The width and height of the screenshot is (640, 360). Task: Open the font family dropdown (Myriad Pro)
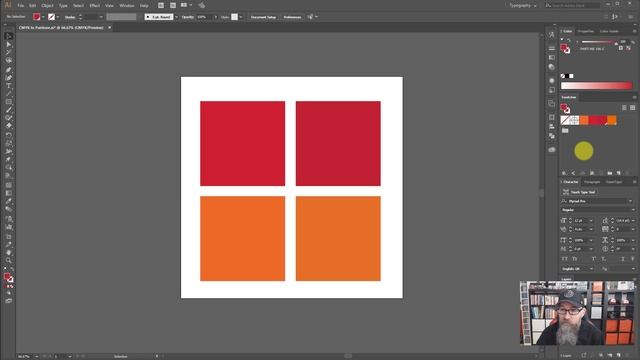(x=631, y=201)
